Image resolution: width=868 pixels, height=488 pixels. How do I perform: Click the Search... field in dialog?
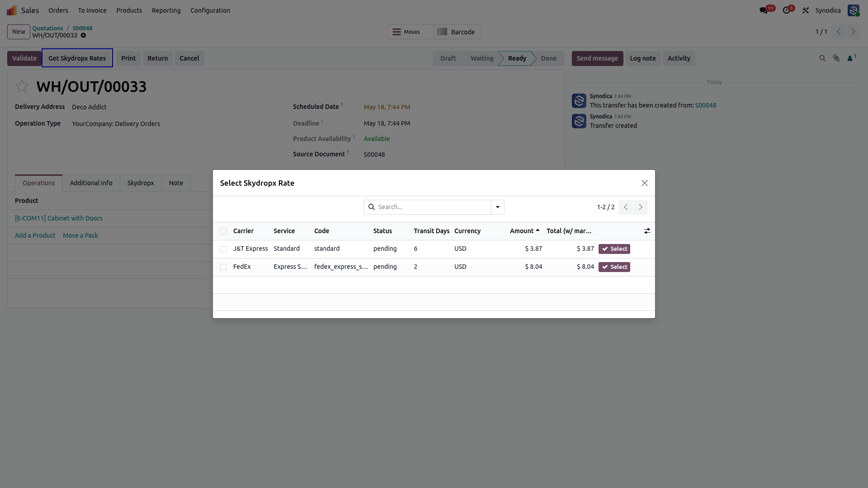[433, 207]
